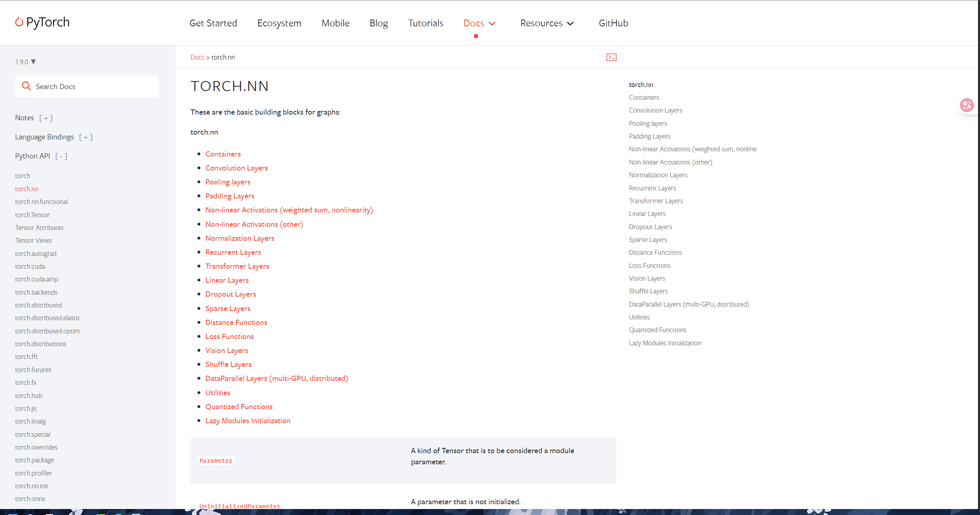Open Padding Layers in the bullet list
Image resolution: width=980 pixels, height=515 pixels.
tap(230, 196)
